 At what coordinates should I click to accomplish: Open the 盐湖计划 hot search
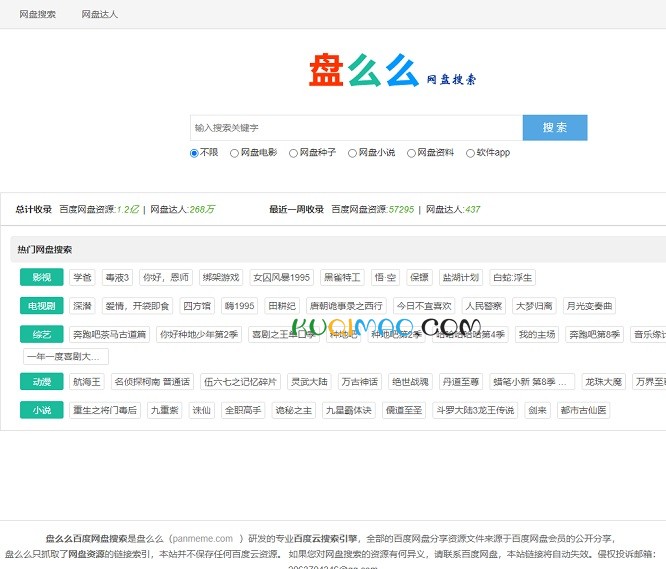[x=461, y=277]
